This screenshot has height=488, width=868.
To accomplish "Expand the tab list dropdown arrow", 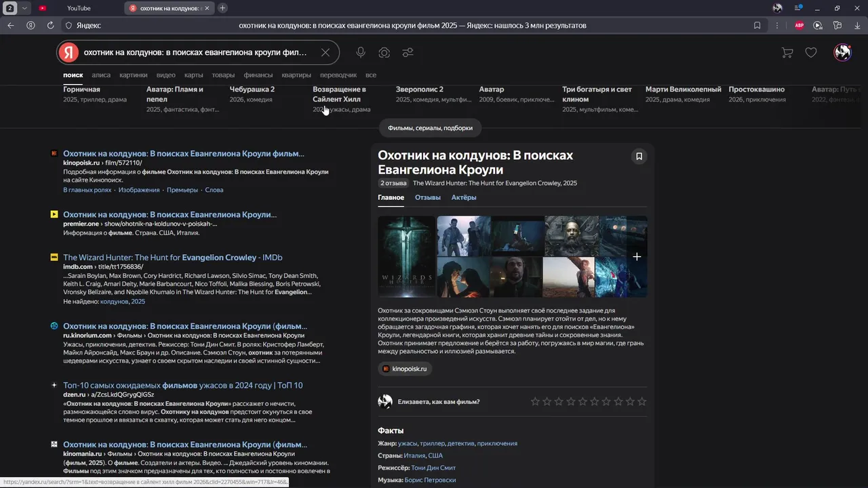I will click(24, 8).
